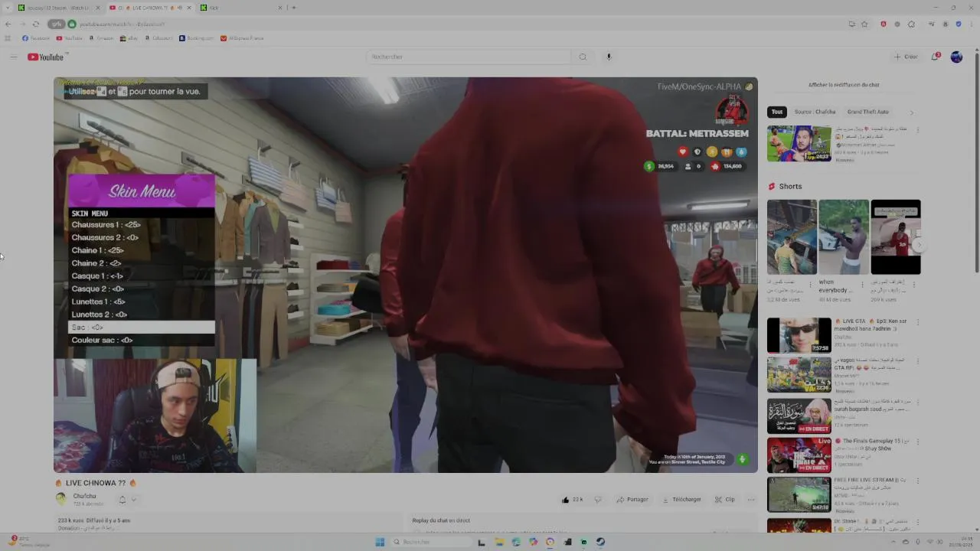Click the Partager share button
This screenshot has height=551, width=980.
632,500
